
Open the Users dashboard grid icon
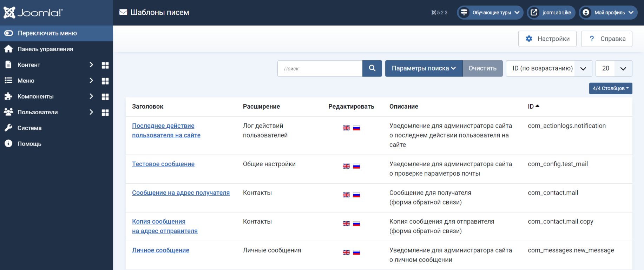point(105,113)
